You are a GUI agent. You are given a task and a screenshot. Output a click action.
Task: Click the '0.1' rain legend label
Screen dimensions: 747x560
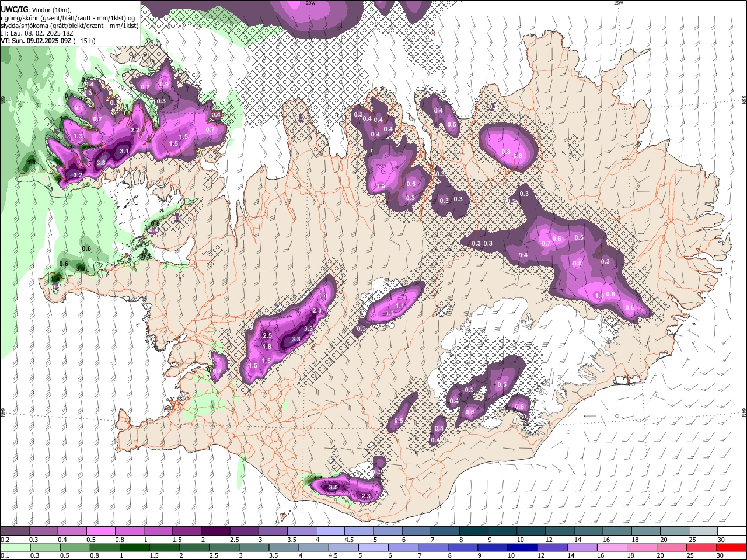5,555
